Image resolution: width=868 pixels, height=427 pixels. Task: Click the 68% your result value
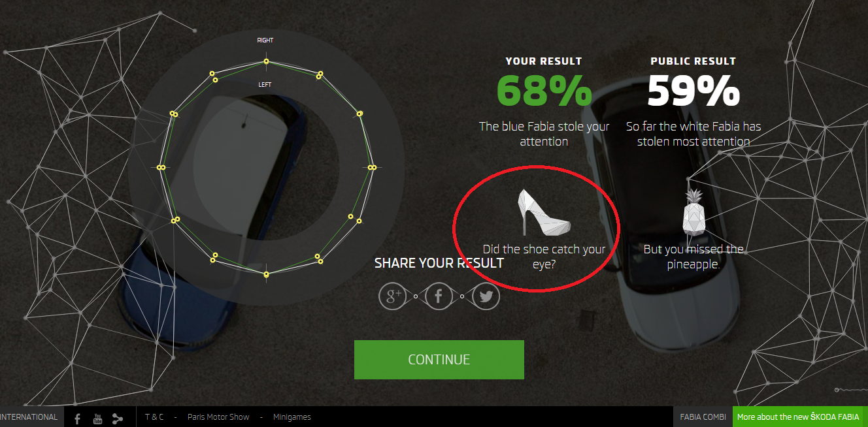[x=544, y=91]
